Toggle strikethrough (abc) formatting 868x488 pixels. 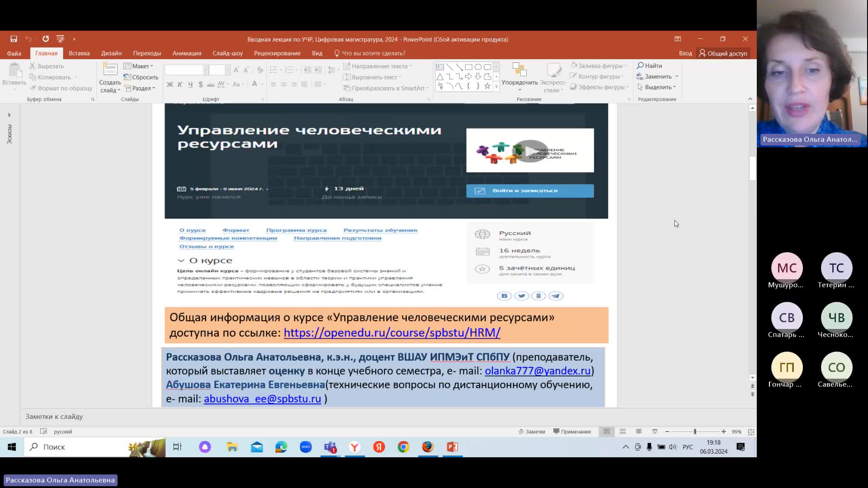211,84
